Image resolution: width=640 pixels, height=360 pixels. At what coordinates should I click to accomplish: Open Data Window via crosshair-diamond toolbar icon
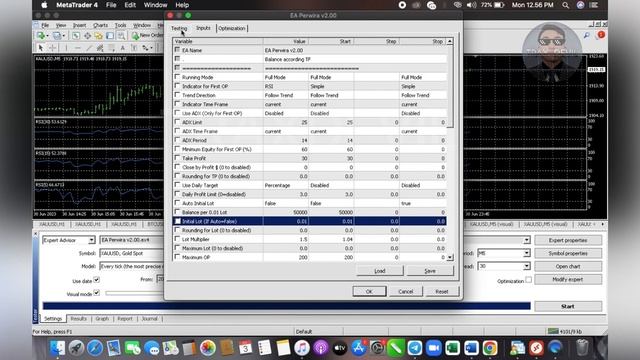tap(87, 36)
